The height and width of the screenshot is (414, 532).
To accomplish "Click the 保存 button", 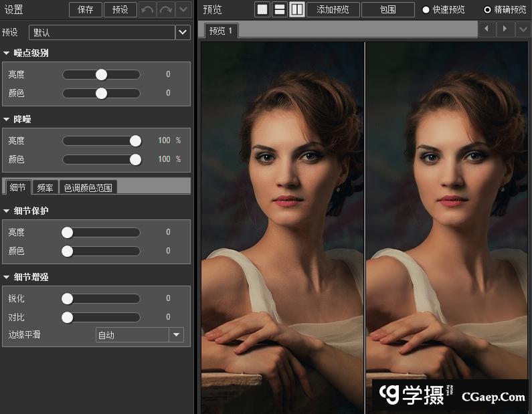I will point(86,9).
